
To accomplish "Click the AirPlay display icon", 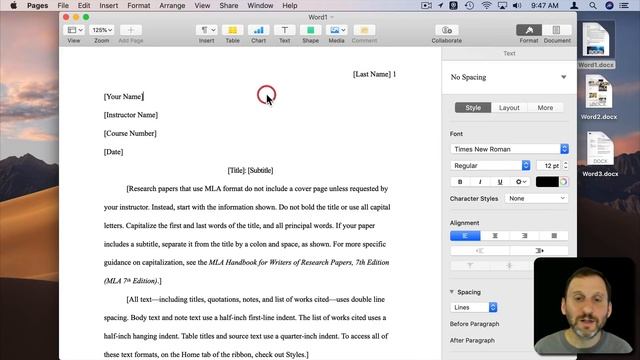I will coord(502,6).
